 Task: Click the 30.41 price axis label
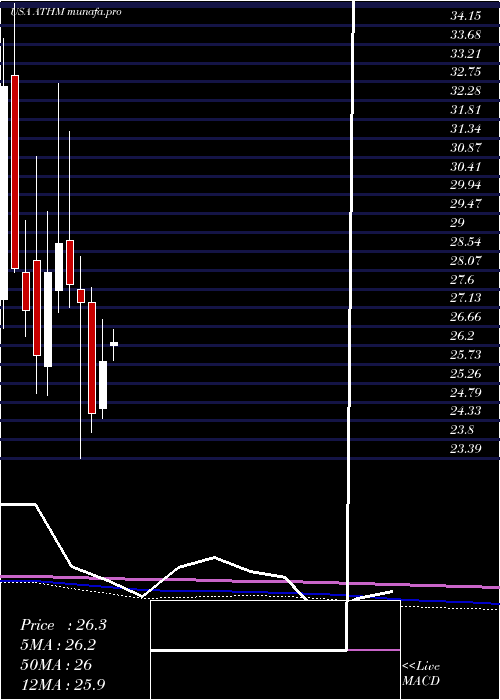click(466, 167)
